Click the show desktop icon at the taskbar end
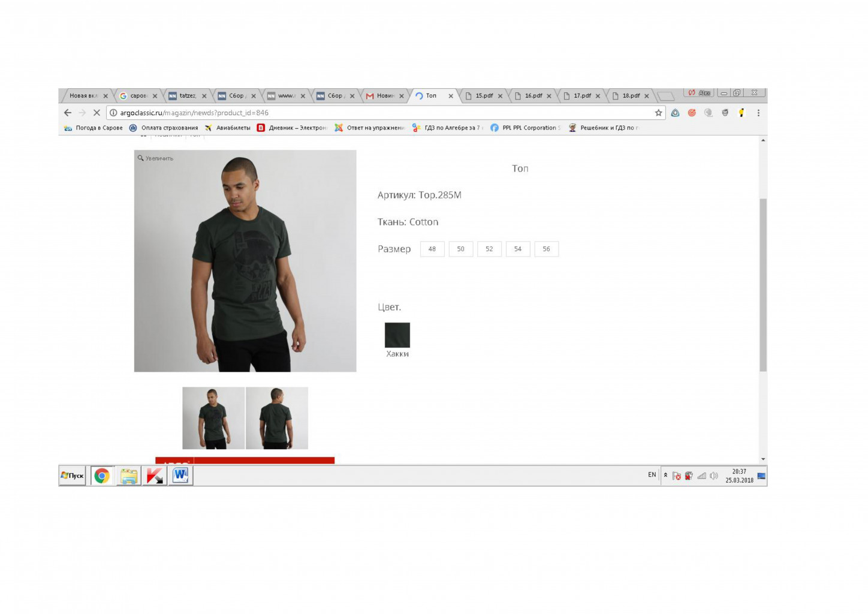This screenshot has width=868, height=614. 761,476
